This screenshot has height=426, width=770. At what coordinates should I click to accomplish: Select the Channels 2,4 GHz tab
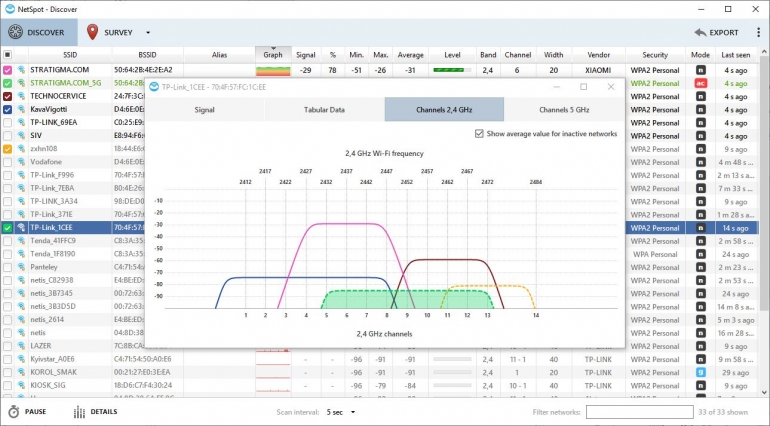click(444, 110)
